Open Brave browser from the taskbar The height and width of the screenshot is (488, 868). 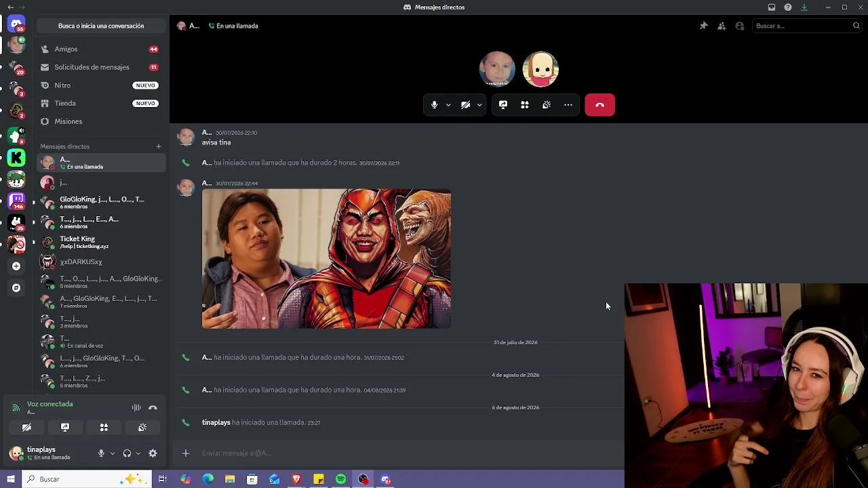pos(296,479)
